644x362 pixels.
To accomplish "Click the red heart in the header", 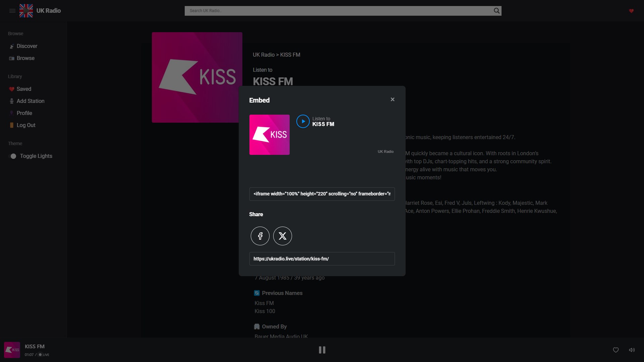I will point(631,11).
